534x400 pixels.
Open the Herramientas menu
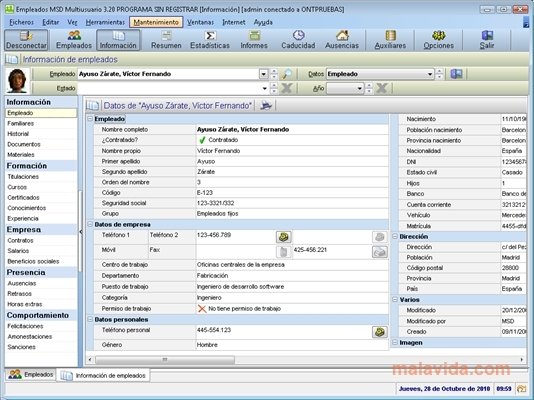[x=105, y=22]
